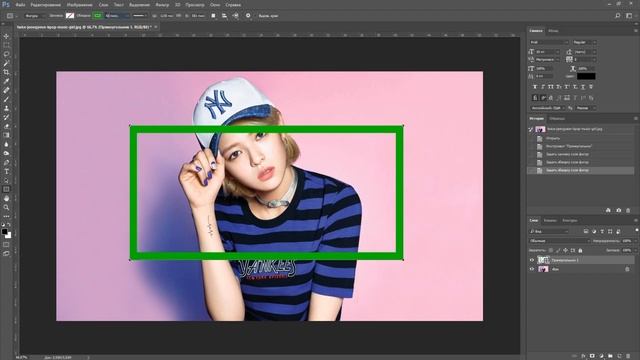Image resolution: width=640 pixels, height=360 pixels.
Task: Create new snapshot in History panel
Action: tap(619, 210)
